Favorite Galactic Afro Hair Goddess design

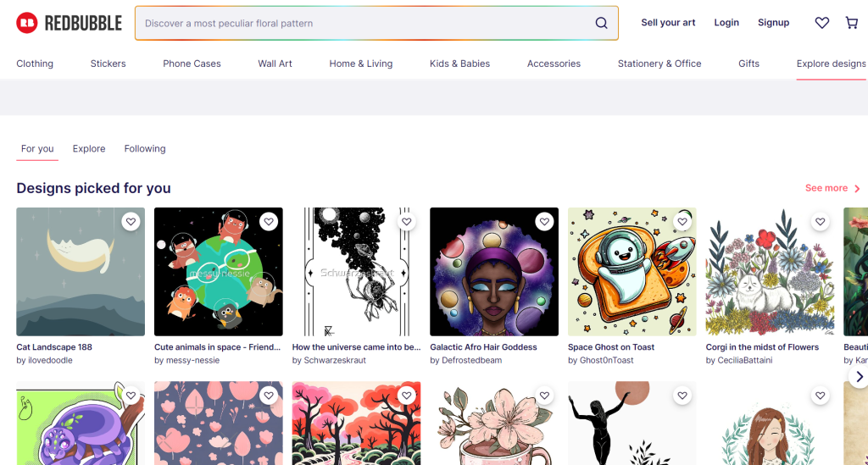544,222
